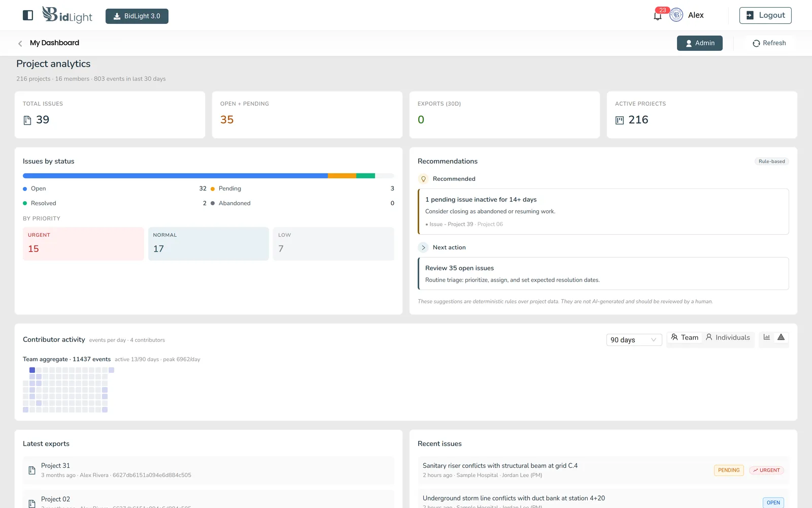Refresh the dashboard data
This screenshot has width=812, height=508.
(x=769, y=43)
